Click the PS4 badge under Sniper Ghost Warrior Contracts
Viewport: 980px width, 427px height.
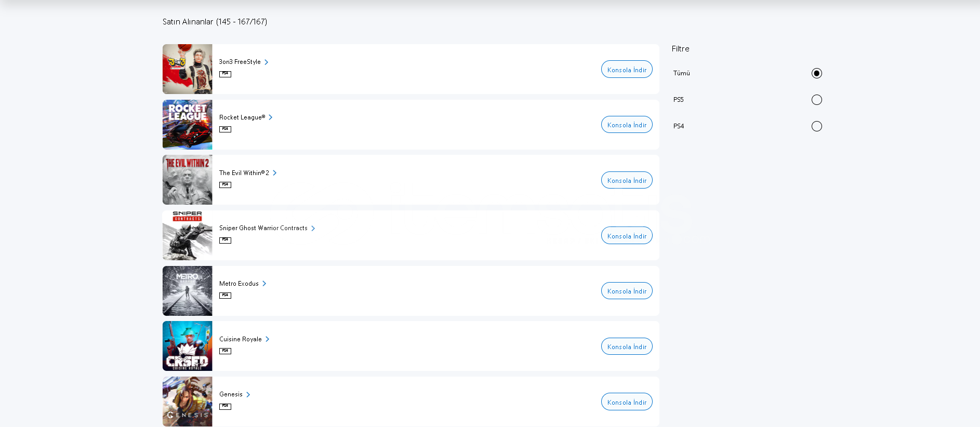point(225,240)
